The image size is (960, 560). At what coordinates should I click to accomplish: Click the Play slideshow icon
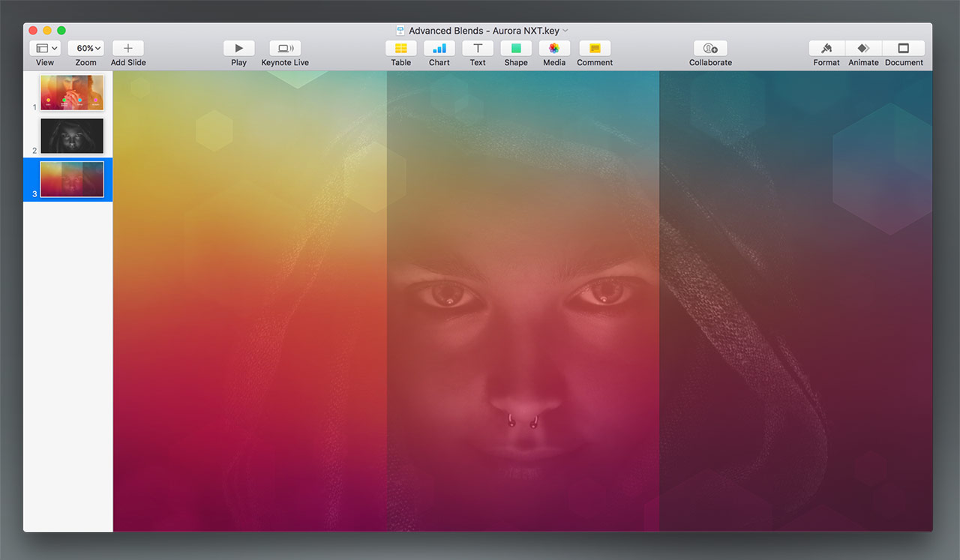(x=238, y=49)
